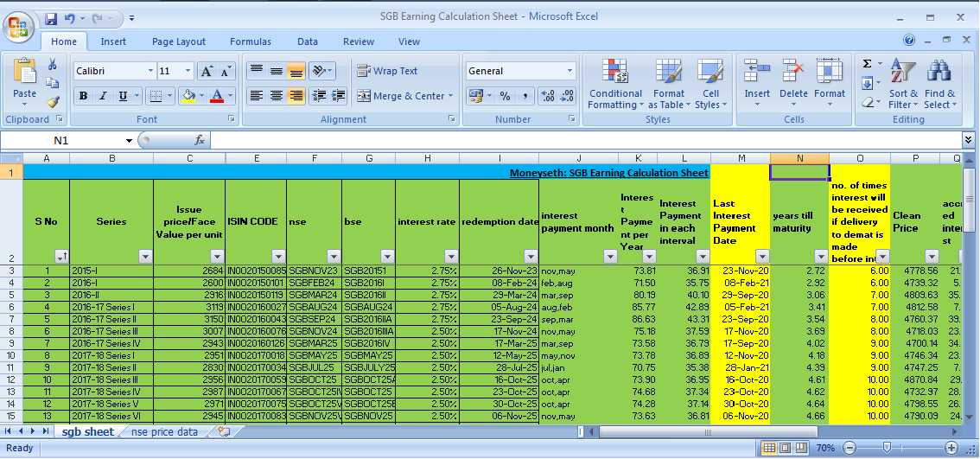980x459 pixels.
Task: Open Excel Help question mark
Action: click(909, 40)
